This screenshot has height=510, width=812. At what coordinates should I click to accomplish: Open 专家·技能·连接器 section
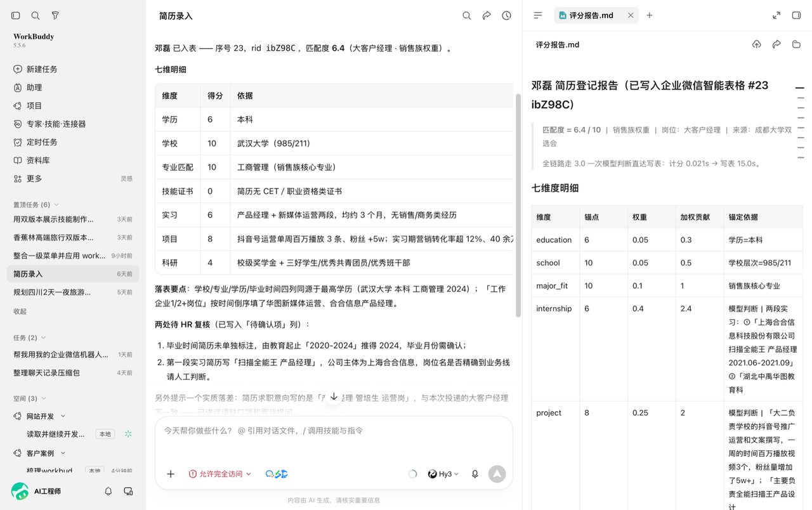coord(73,124)
